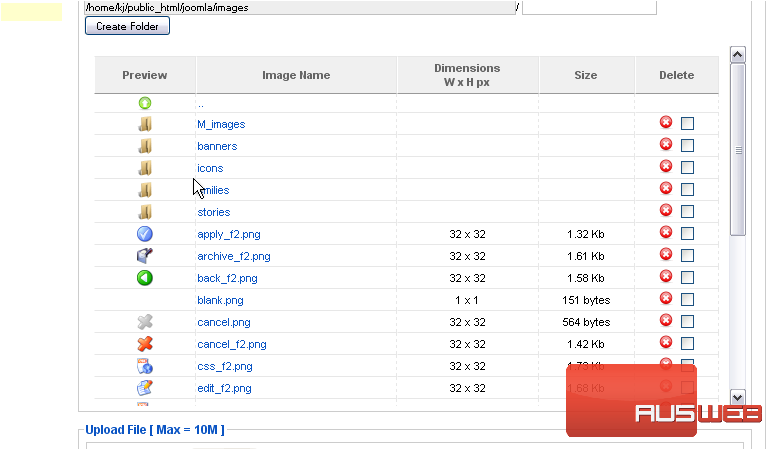This screenshot has width=776, height=450.
Task: Open the archive_f2.png image link
Action: click(234, 256)
